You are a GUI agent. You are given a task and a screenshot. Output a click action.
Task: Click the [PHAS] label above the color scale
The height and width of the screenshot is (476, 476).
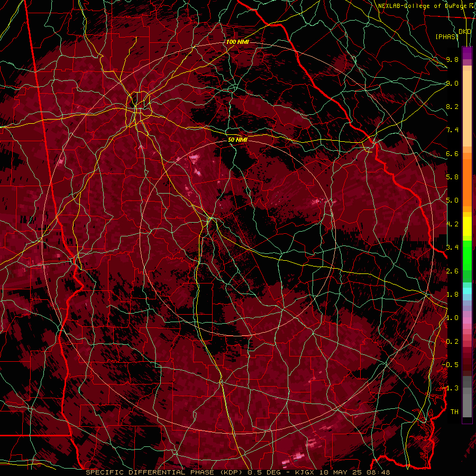(x=447, y=36)
